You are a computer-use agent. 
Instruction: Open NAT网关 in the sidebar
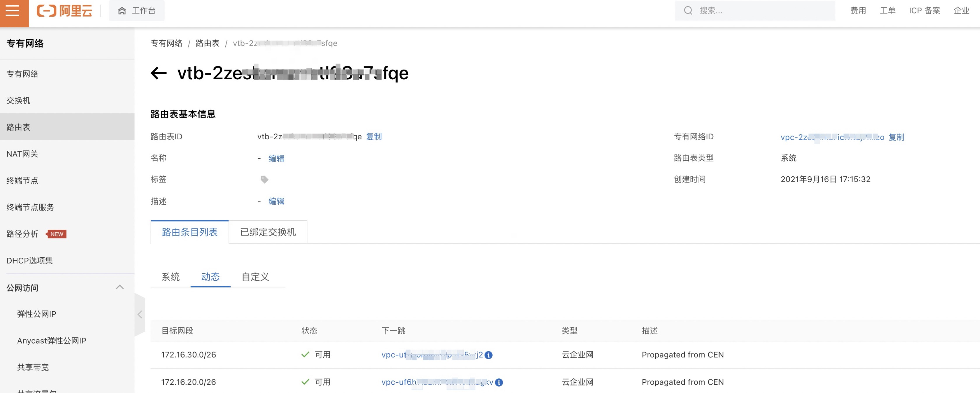coord(22,154)
